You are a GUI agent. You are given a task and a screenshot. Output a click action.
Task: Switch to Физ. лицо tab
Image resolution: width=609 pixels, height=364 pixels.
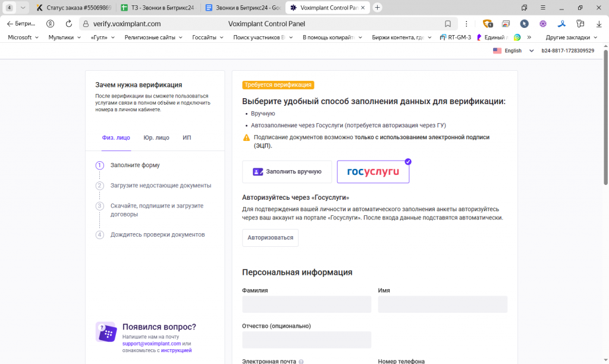click(x=116, y=137)
